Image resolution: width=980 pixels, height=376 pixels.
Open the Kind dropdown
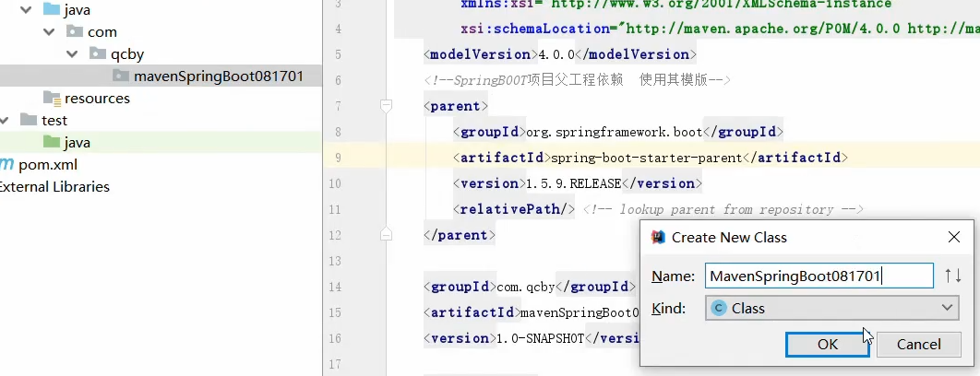click(x=831, y=308)
